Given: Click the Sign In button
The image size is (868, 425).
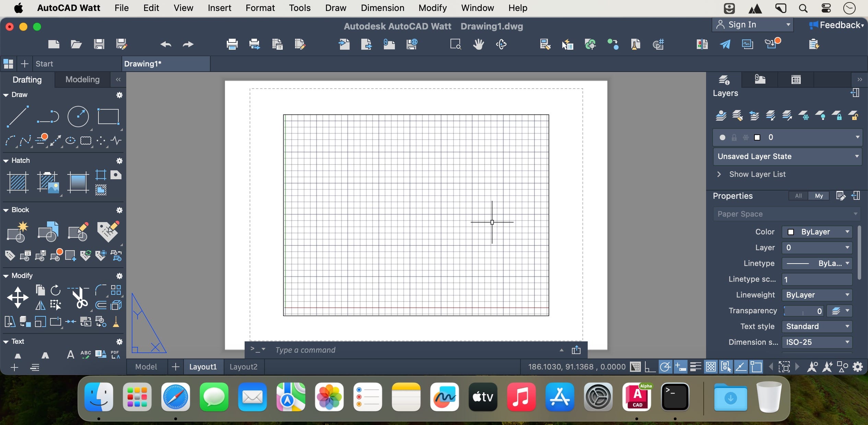Looking at the screenshot, I should coord(753,25).
